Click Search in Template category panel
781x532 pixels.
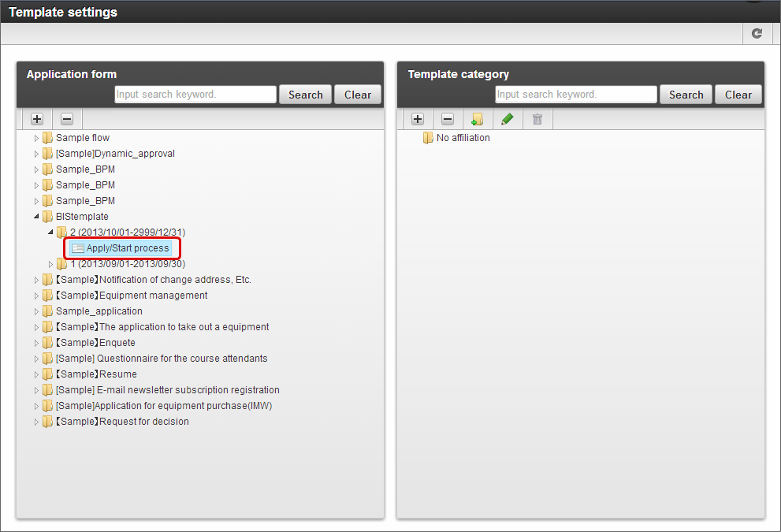tap(686, 95)
